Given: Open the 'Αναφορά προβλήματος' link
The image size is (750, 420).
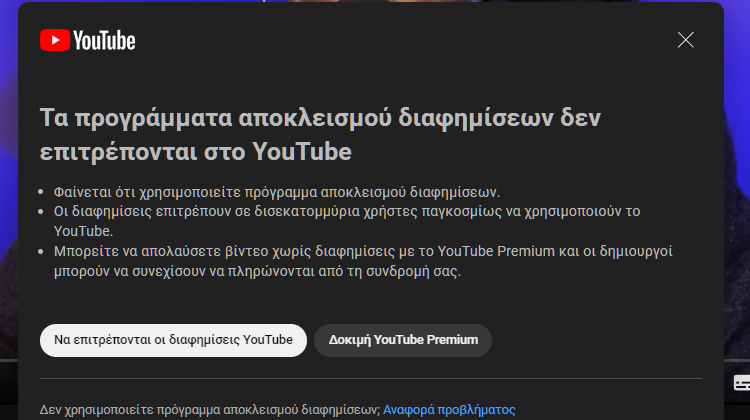Looking at the screenshot, I should 449,410.
